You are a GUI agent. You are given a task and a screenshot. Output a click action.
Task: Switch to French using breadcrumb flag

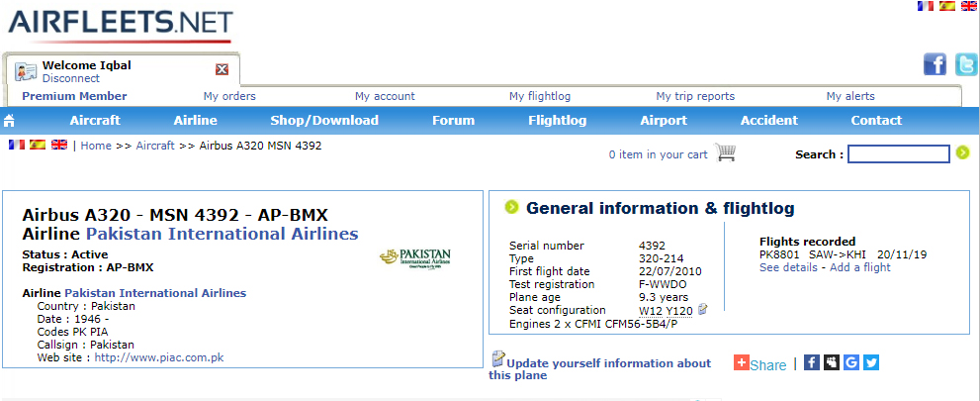16,145
